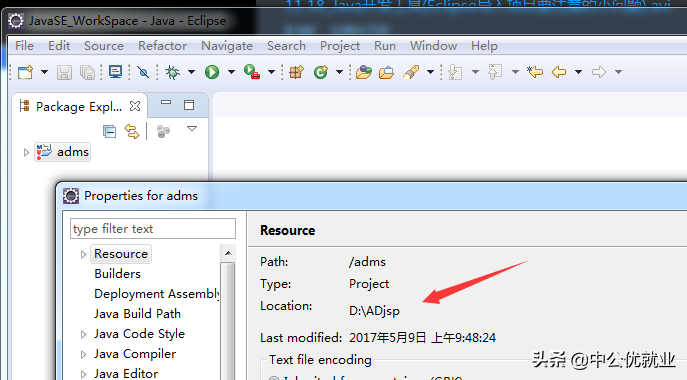Image resolution: width=687 pixels, height=380 pixels.
Task: Click the working set filter icon
Action: [163, 131]
